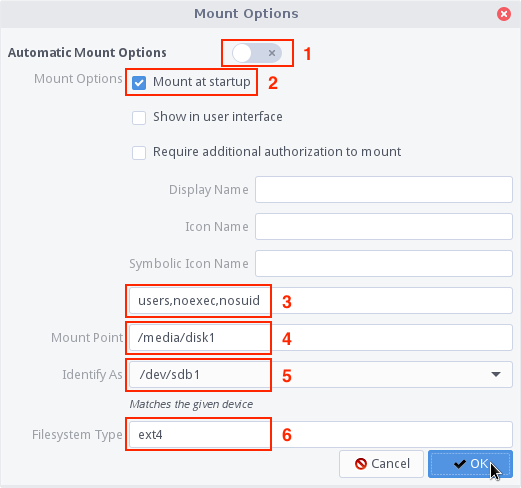The height and width of the screenshot is (488, 521).
Task: Enable Show in user interface
Action: [x=139, y=118]
